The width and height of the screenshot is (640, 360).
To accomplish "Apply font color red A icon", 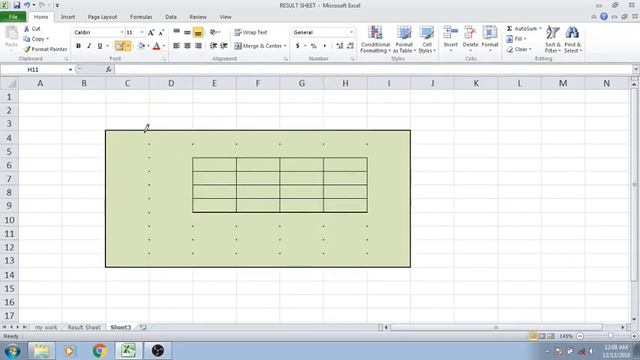I will 156,46.
